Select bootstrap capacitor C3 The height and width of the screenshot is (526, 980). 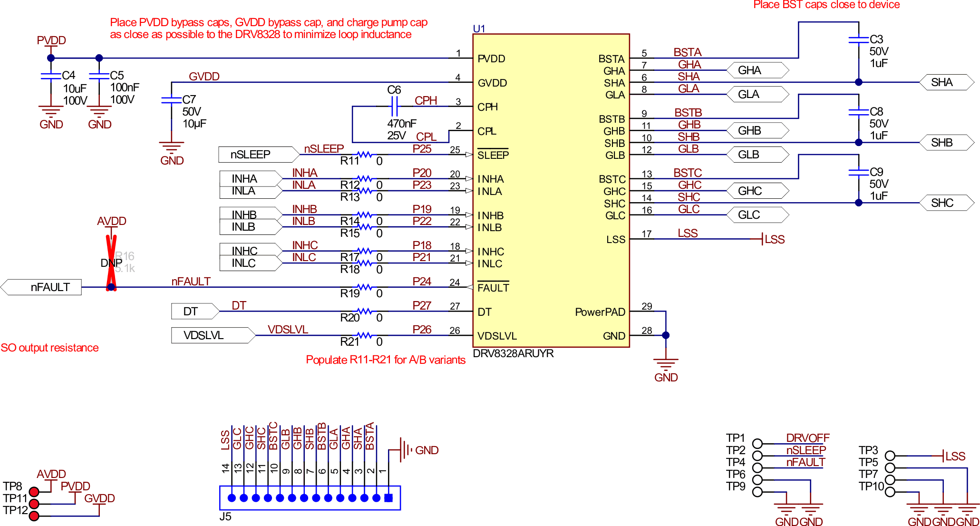859,40
